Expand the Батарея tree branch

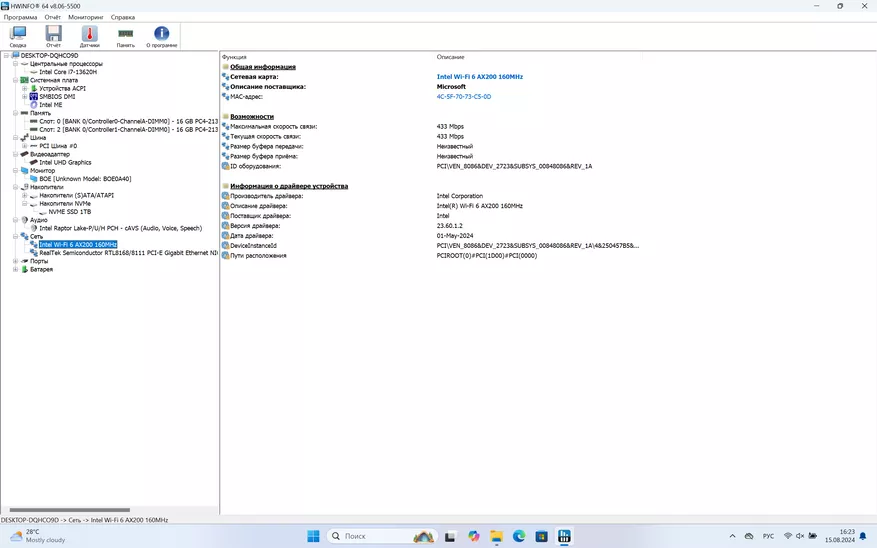coord(16,269)
